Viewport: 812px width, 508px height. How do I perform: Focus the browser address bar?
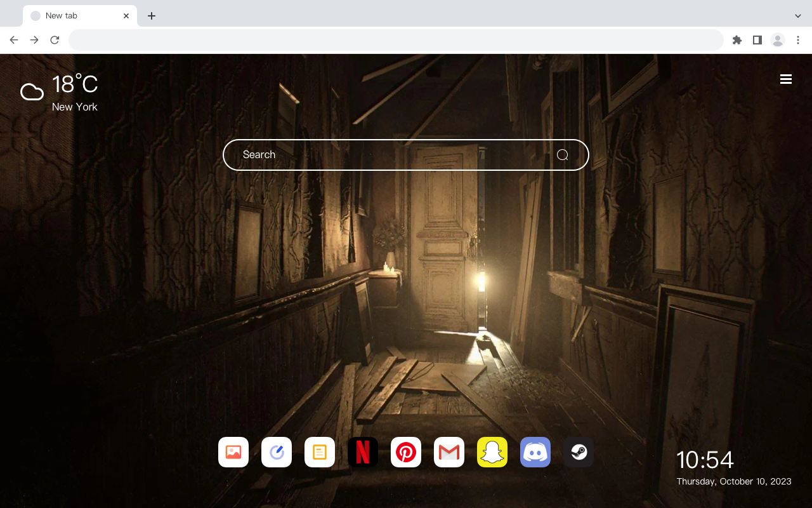[396, 40]
